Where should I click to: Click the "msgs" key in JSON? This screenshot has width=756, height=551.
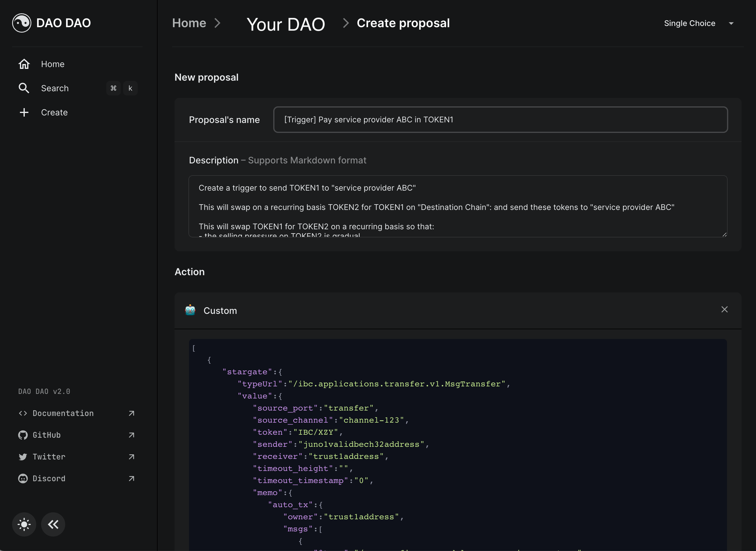click(298, 529)
